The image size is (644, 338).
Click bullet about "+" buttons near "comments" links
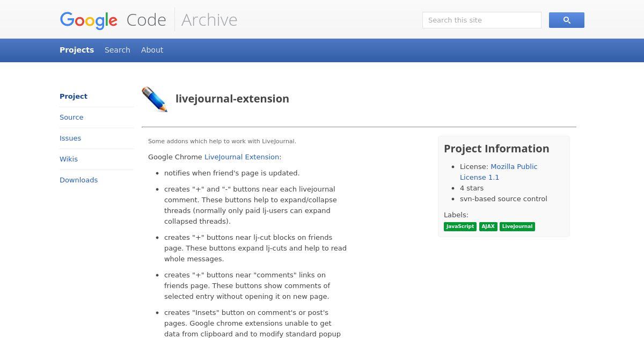[247, 286]
